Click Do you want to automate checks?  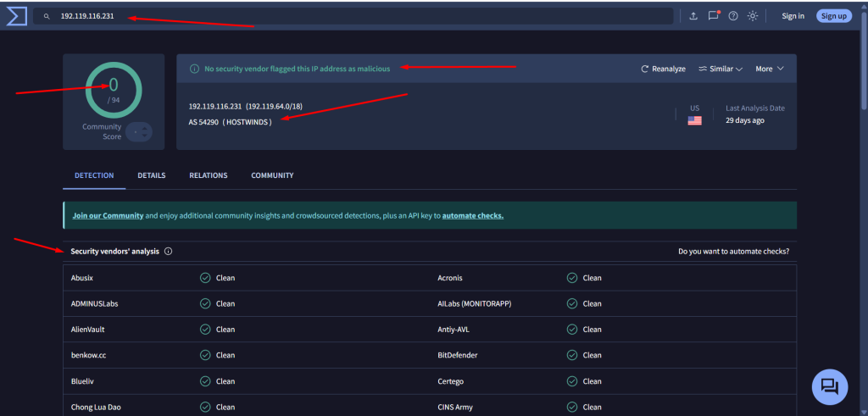[733, 251]
